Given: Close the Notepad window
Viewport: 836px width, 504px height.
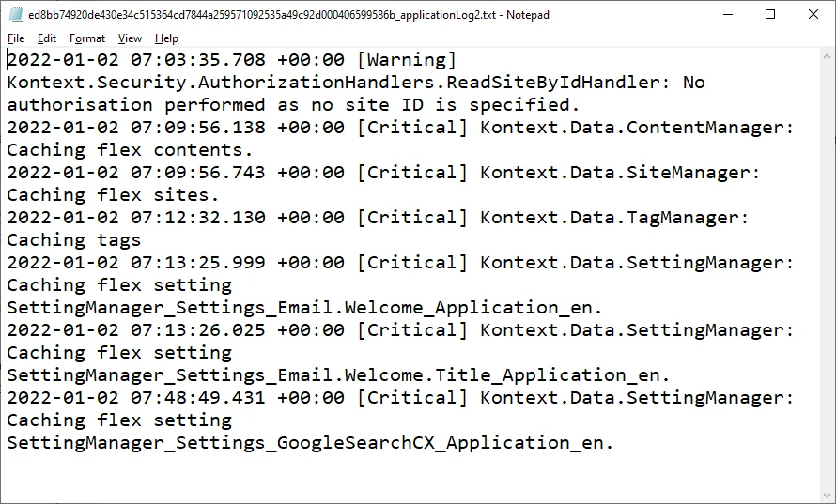Looking at the screenshot, I should 813,15.
